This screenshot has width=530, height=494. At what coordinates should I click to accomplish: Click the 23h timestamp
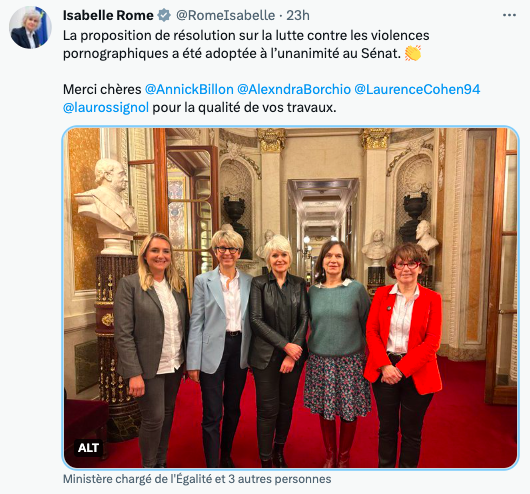point(298,16)
